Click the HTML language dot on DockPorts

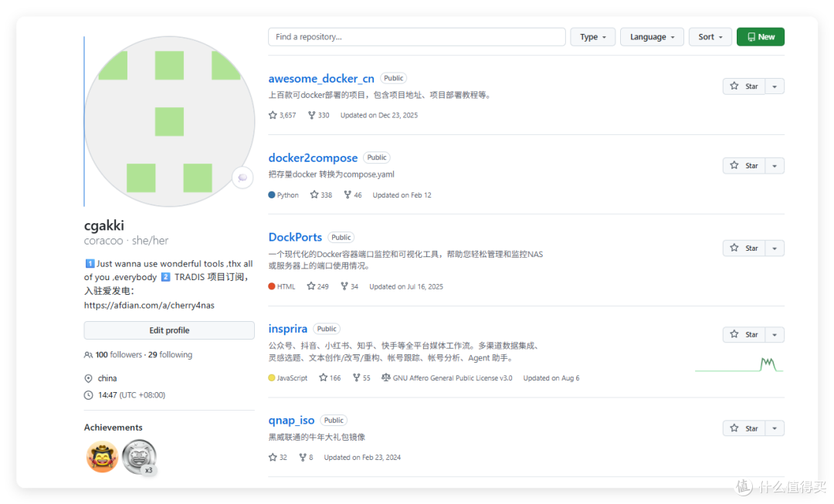click(x=272, y=286)
